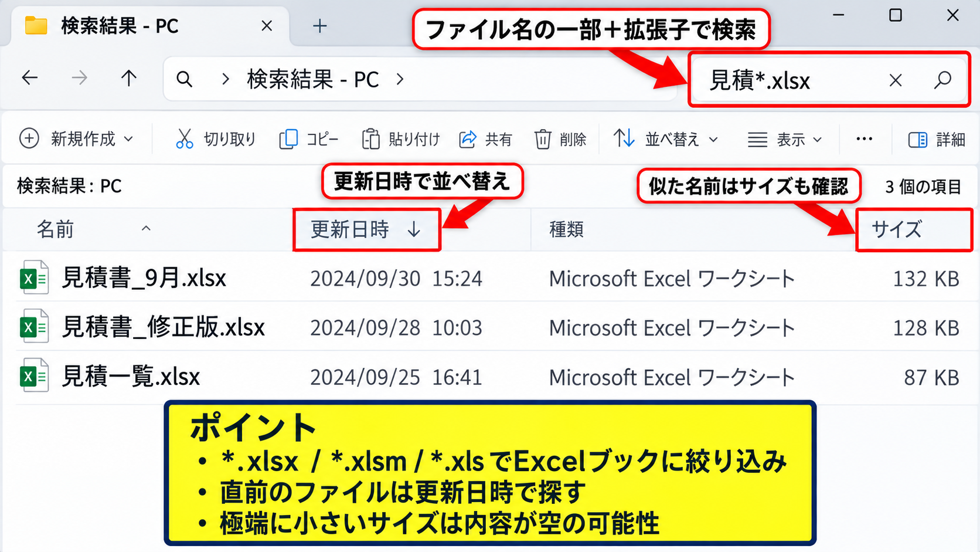Click the 2024/09/28 10:03 date cell
This screenshot has height=552, width=980.
point(396,328)
